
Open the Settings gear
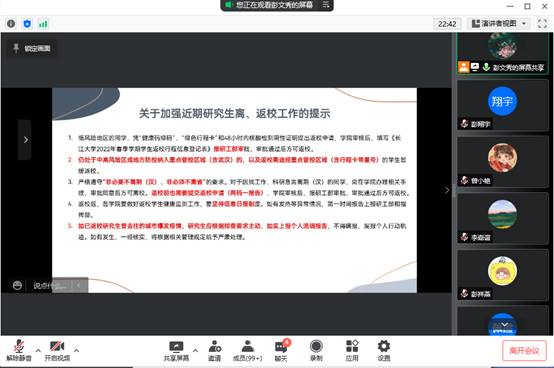pyautogui.click(x=384, y=350)
